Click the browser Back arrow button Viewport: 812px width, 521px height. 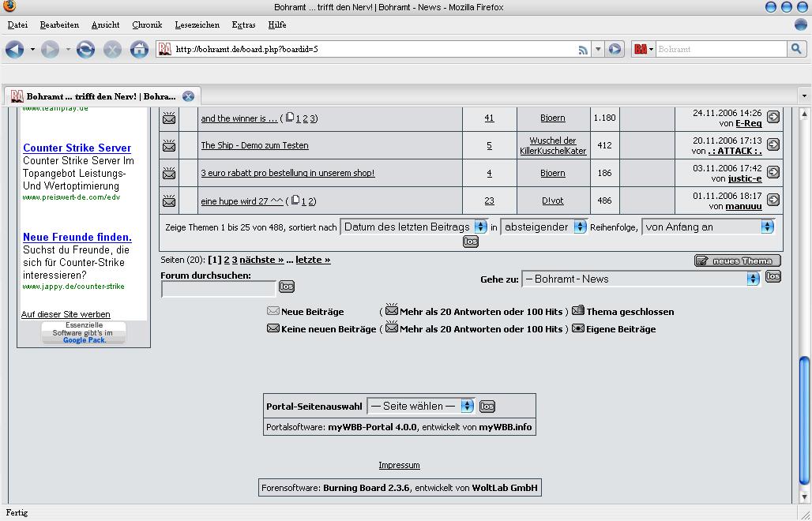click(14, 50)
